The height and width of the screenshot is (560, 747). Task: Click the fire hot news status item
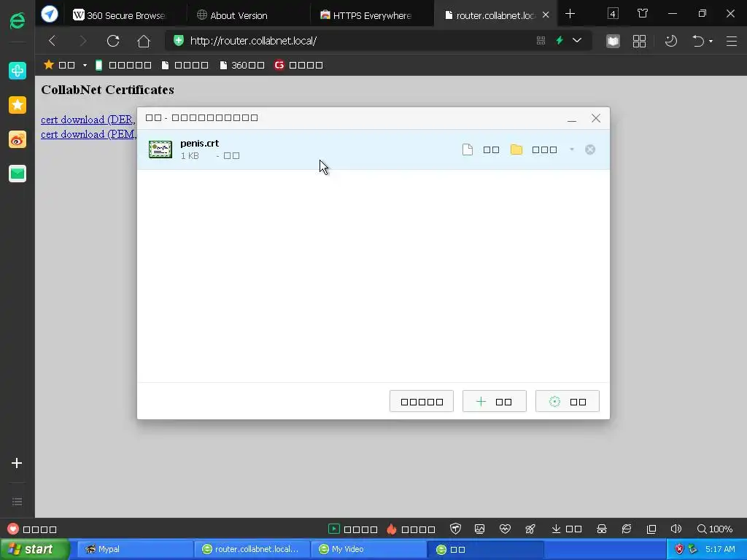tap(411, 529)
